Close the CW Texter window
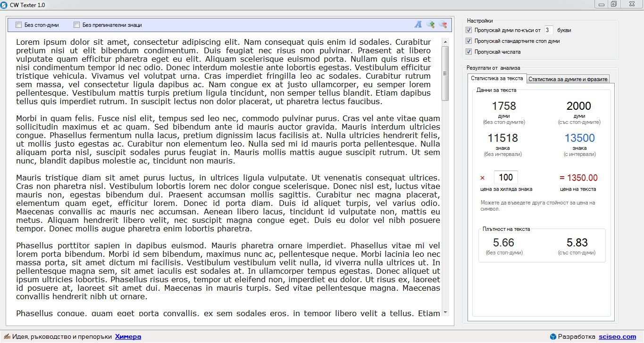This screenshot has height=343, width=644. coord(631,4)
